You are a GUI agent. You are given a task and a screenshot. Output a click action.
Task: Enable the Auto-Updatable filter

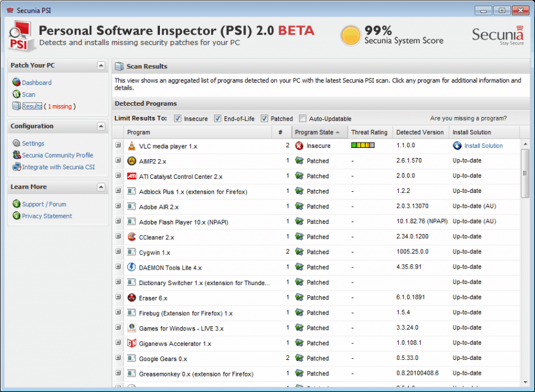[302, 118]
